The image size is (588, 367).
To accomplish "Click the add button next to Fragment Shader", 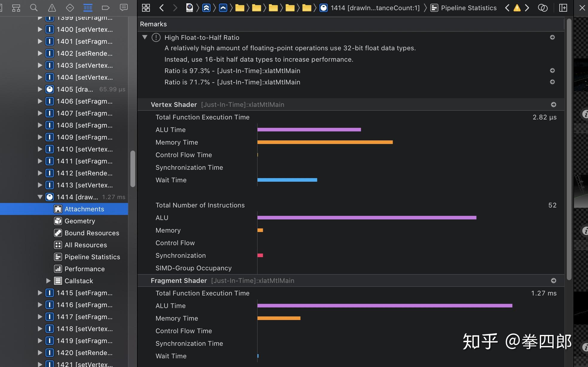I will 552,280.
